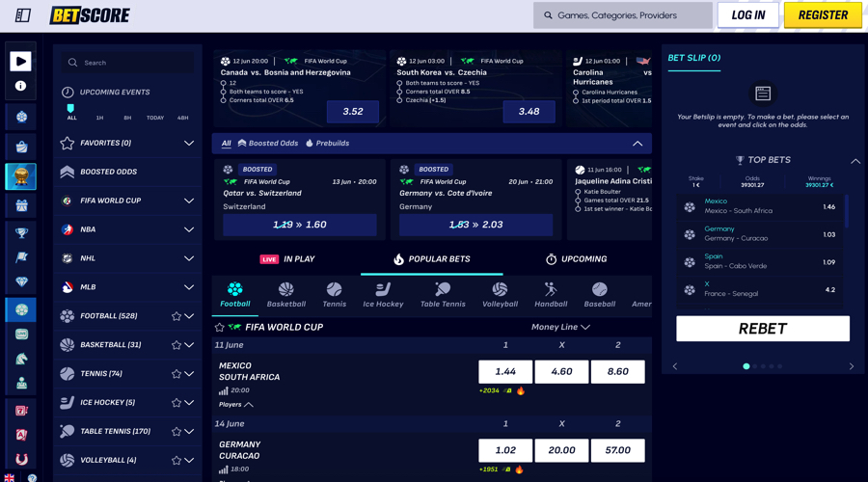This screenshot has width=868, height=482.
Task: Toggle the sidebar menu icon beside BetScore logo
Action: tap(23, 15)
